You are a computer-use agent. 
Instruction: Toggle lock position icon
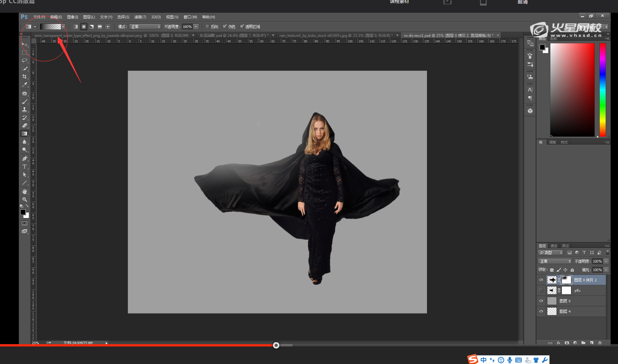click(565, 270)
